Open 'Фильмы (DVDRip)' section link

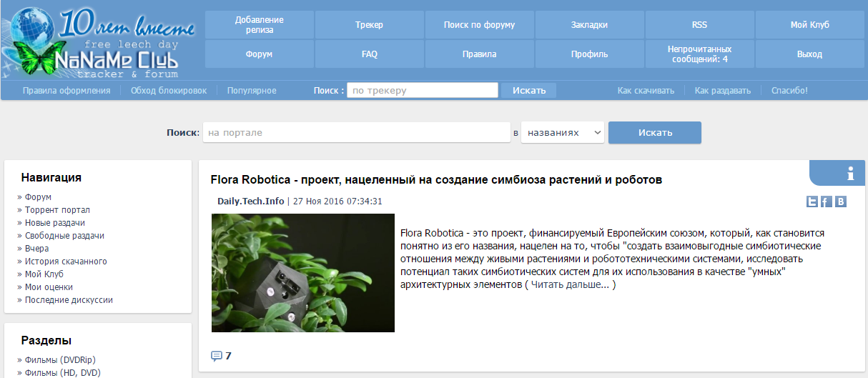point(61,360)
